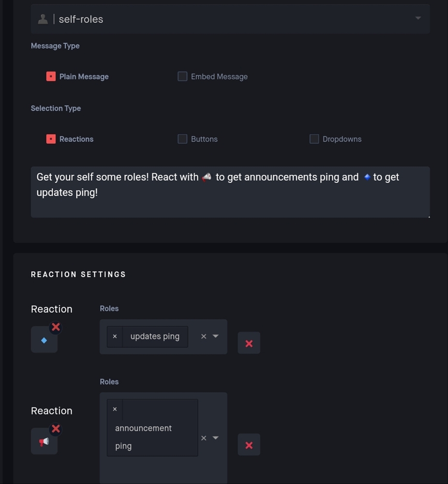
Task: Enable the Embed Message option
Action: pos(182,76)
